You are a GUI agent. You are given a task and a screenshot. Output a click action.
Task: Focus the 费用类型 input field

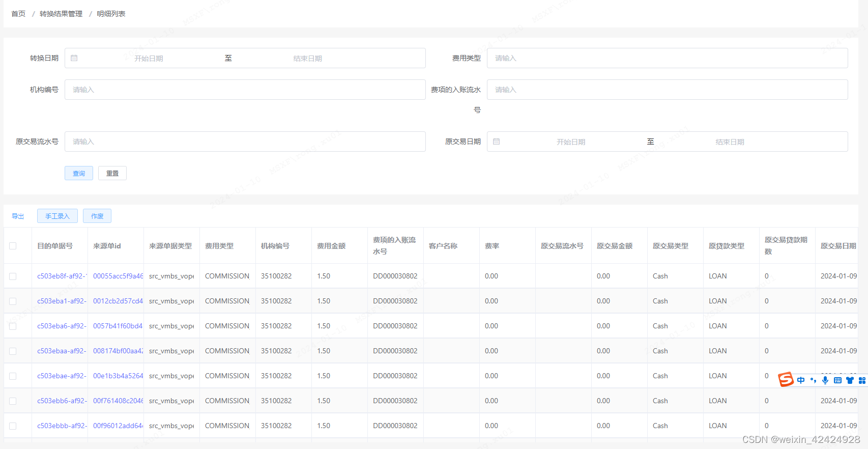(668, 58)
